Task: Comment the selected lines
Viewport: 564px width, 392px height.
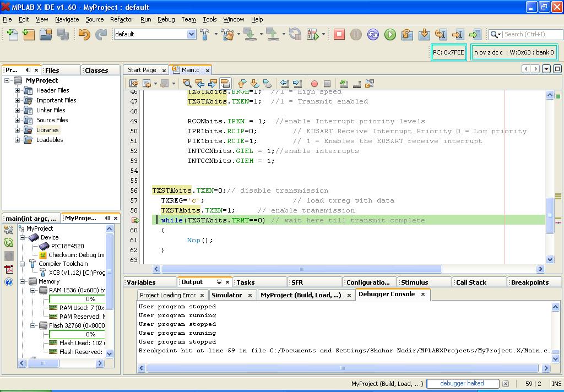Action: click(x=344, y=84)
